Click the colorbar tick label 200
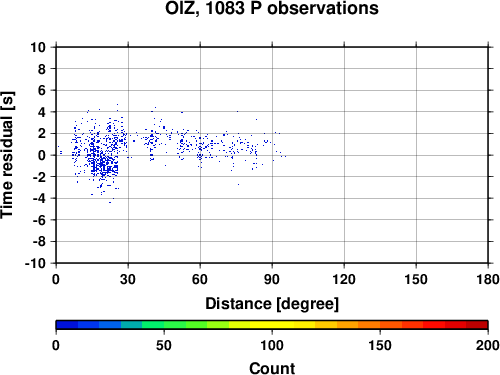This screenshot has width=500, height=375. 488,345
